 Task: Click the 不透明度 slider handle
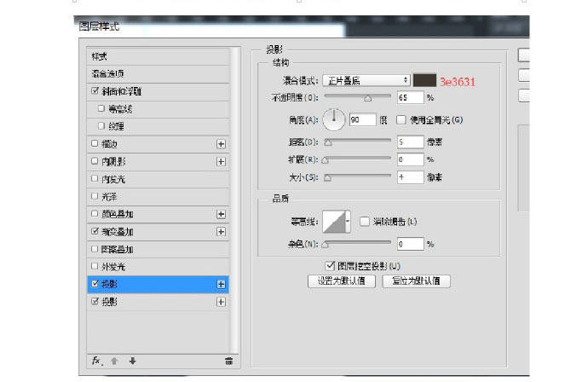pos(367,98)
